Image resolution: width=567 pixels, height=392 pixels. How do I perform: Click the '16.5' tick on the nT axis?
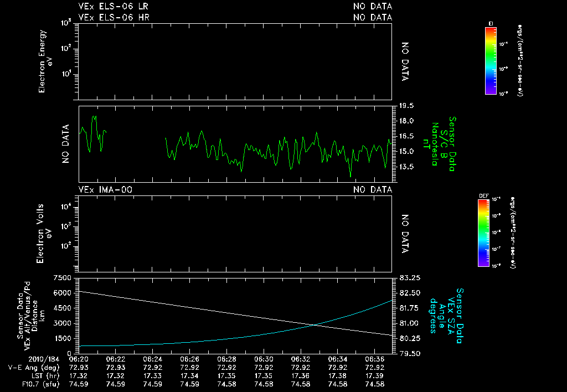[x=406, y=136]
